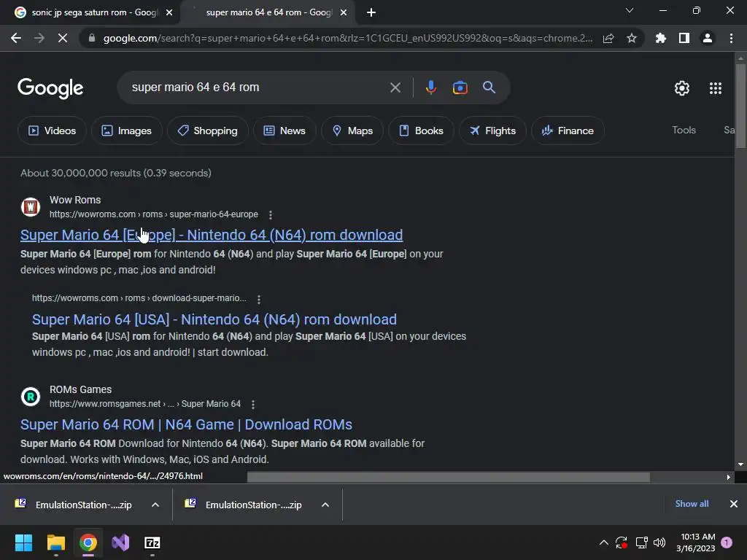Click the address bar URL
747x560 pixels.
pyautogui.click(x=348, y=38)
